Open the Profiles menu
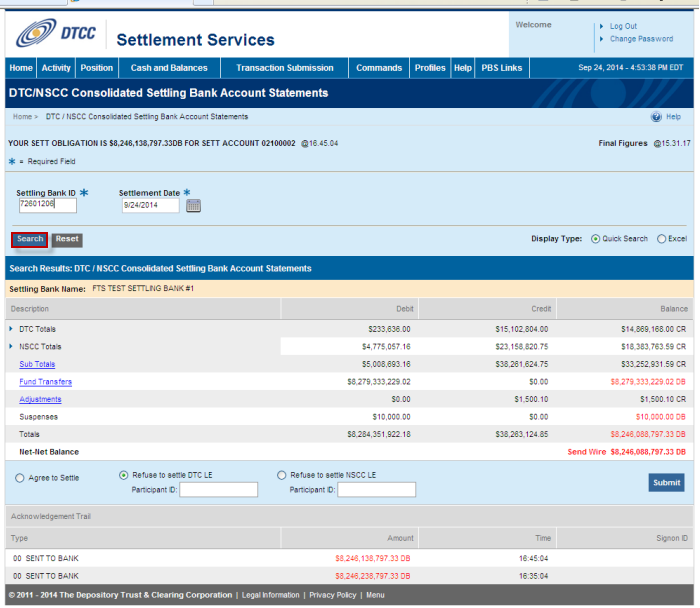The width and height of the screenshot is (700, 608). tap(430, 68)
